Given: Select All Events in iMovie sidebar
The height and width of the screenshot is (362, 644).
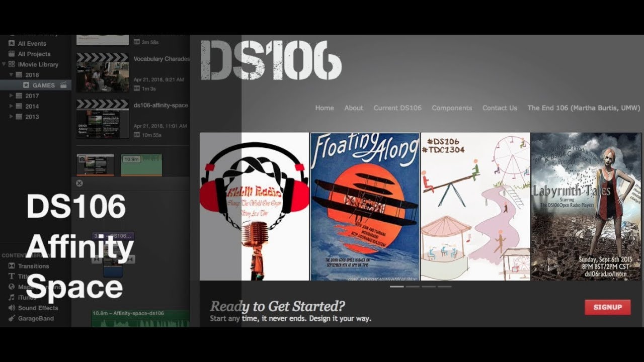Looking at the screenshot, I should click(32, 44).
